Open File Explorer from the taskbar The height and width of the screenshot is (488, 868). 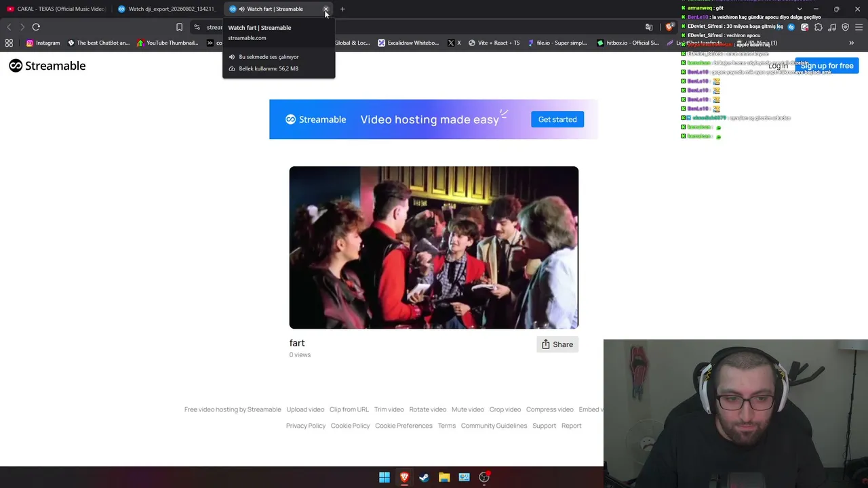click(x=444, y=477)
